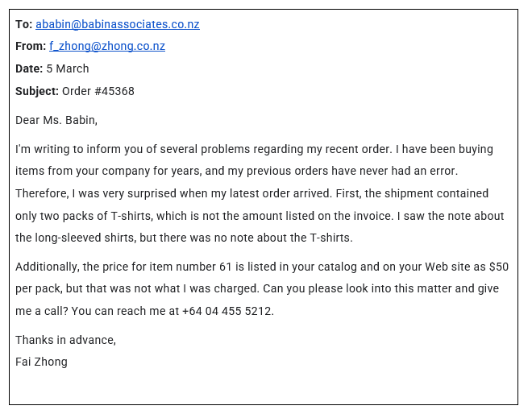
Task: Click the "Thanks in advance," closing line
Action: tap(66, 340)
